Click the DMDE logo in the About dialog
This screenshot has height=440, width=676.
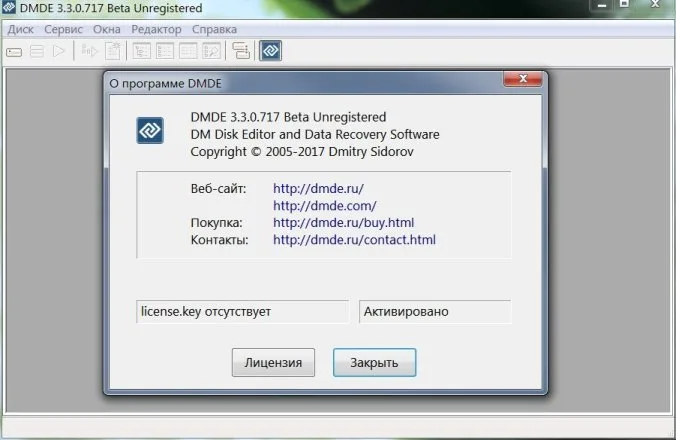[150, 130]
